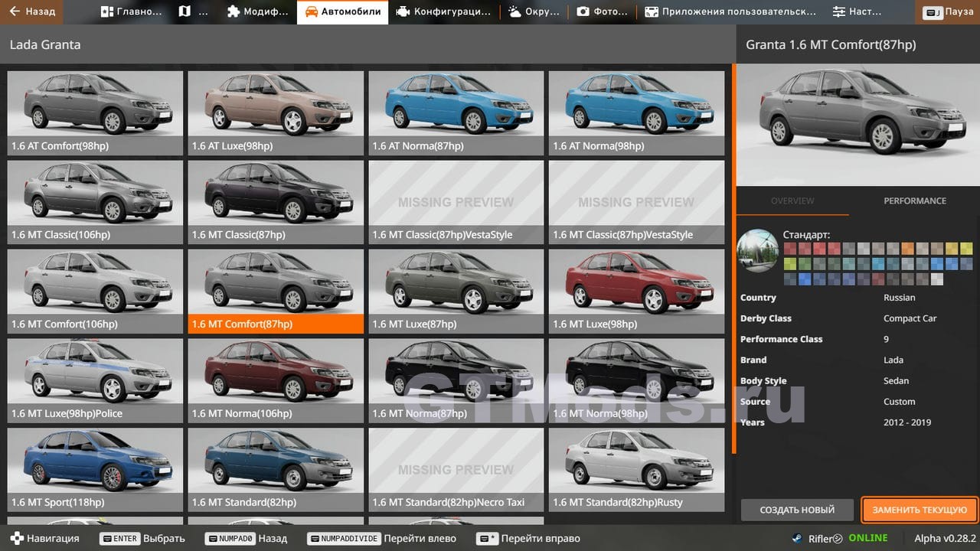Viewport: 980px width, 551px height.
Task: Click ENTER Выбрать hint
Action: (x=142, y=538)
